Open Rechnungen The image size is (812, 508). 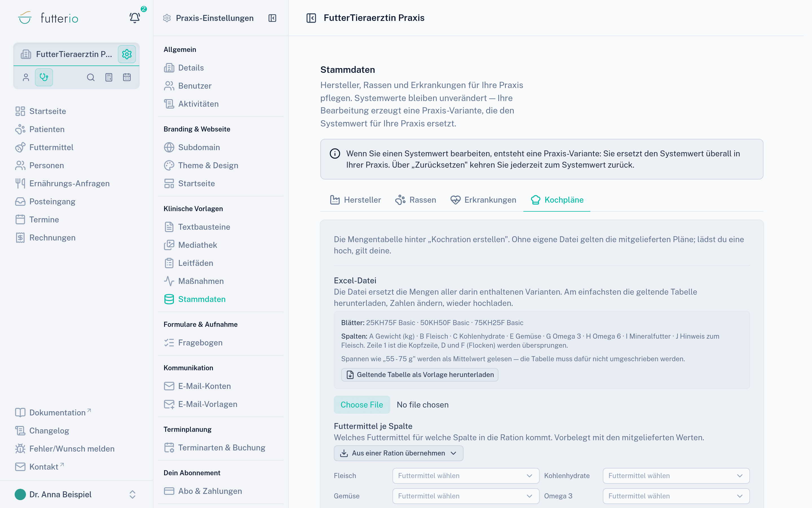click(45, 238)
